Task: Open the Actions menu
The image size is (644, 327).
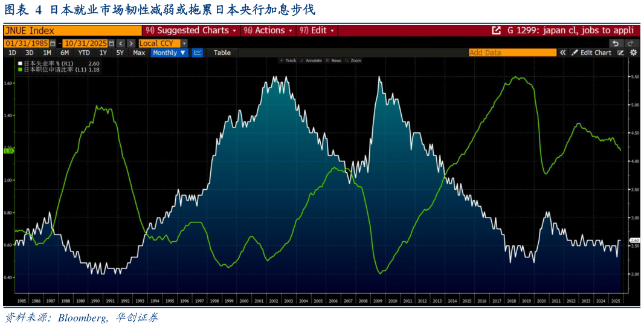Action: (x=268, y=30)
